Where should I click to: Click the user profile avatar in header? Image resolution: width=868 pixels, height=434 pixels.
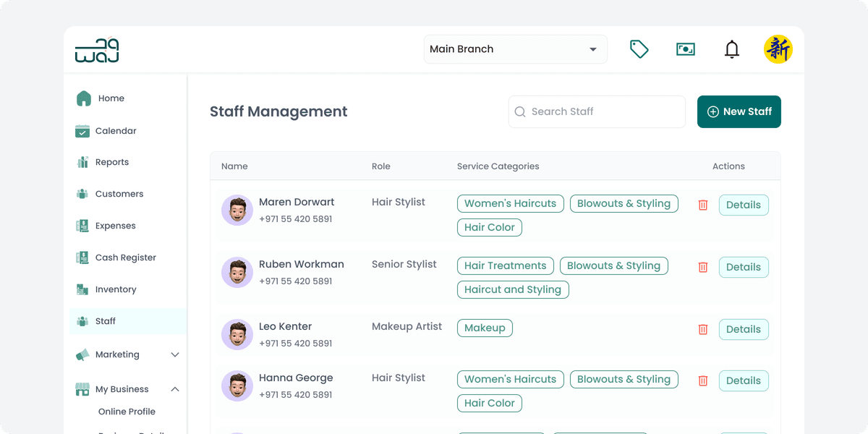point(778,49)
